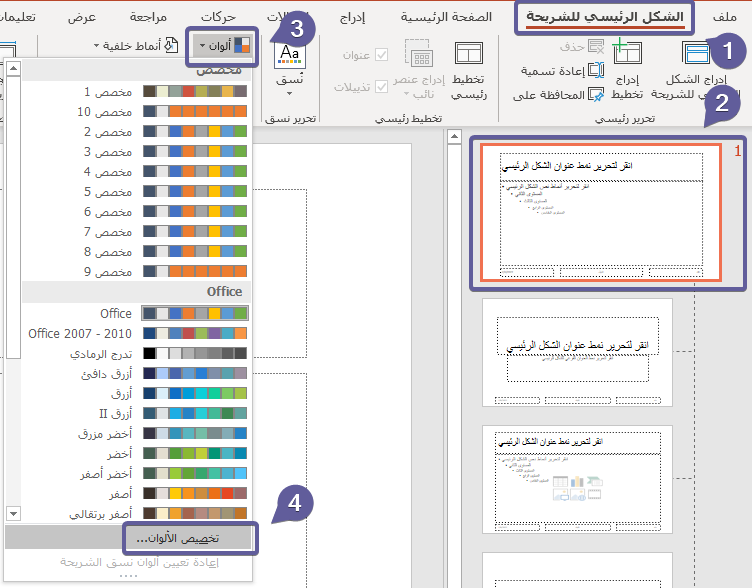Click the Background Styles (أنماط خلفية) icon

171,46
